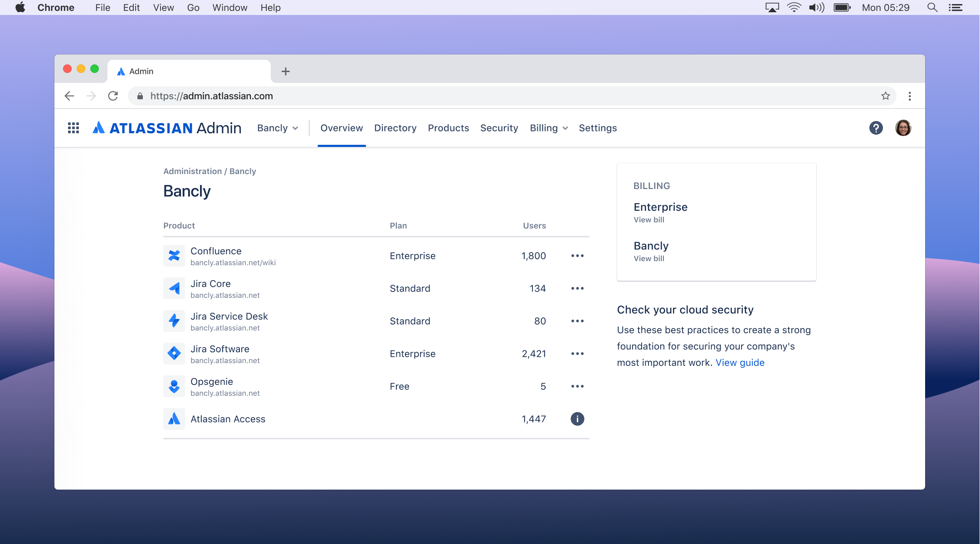The height and width of the screenshot is (544, 980).
Task: Click the info icon for Atlassian Access
Action: tap(577, 419)
